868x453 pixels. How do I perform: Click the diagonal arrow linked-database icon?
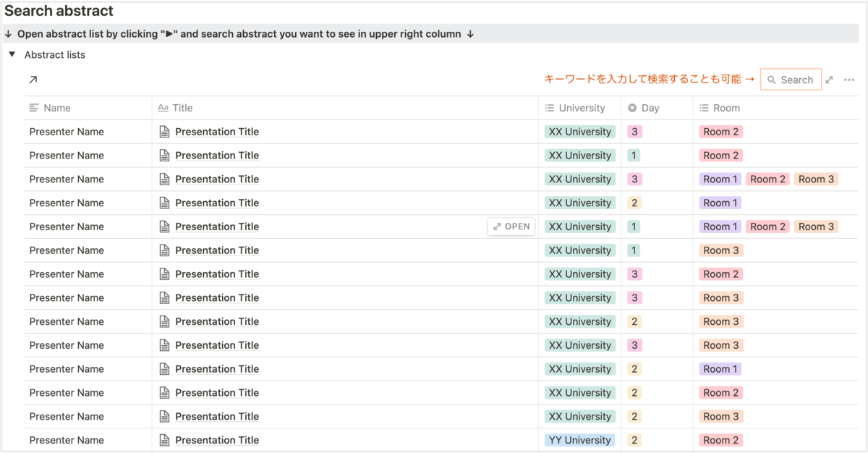(33, 80)
